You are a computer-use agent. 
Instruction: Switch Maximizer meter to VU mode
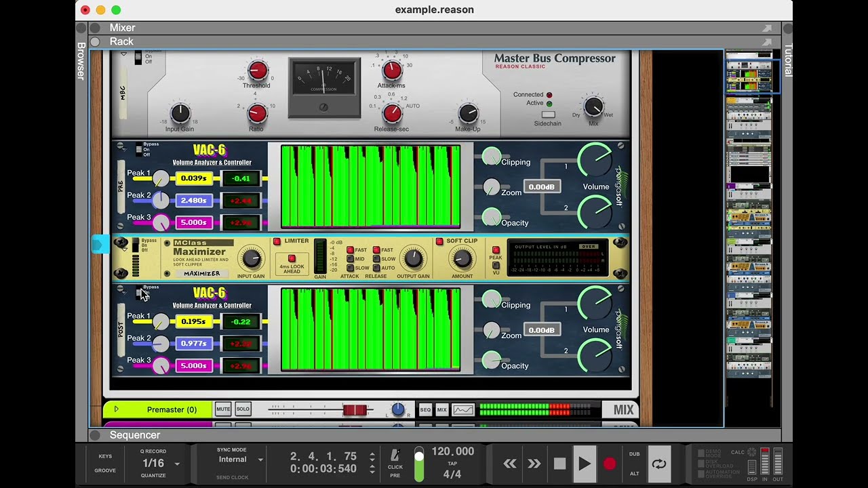coord(496,265)
